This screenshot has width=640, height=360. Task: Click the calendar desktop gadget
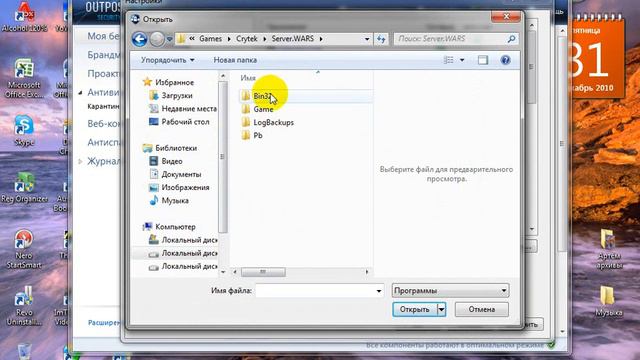598,57
